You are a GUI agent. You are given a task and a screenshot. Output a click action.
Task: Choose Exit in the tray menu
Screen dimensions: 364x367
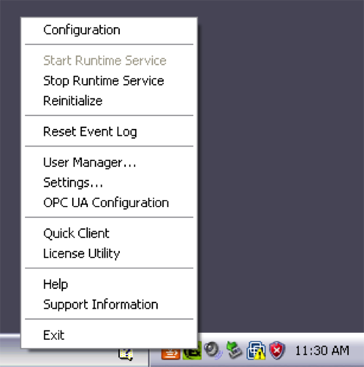coord(109,335)
